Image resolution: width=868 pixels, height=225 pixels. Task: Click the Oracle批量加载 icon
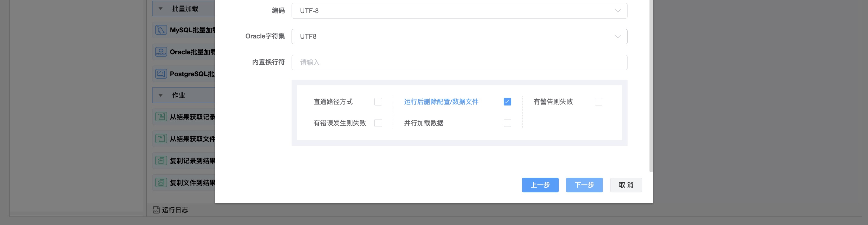coord(161,52)
